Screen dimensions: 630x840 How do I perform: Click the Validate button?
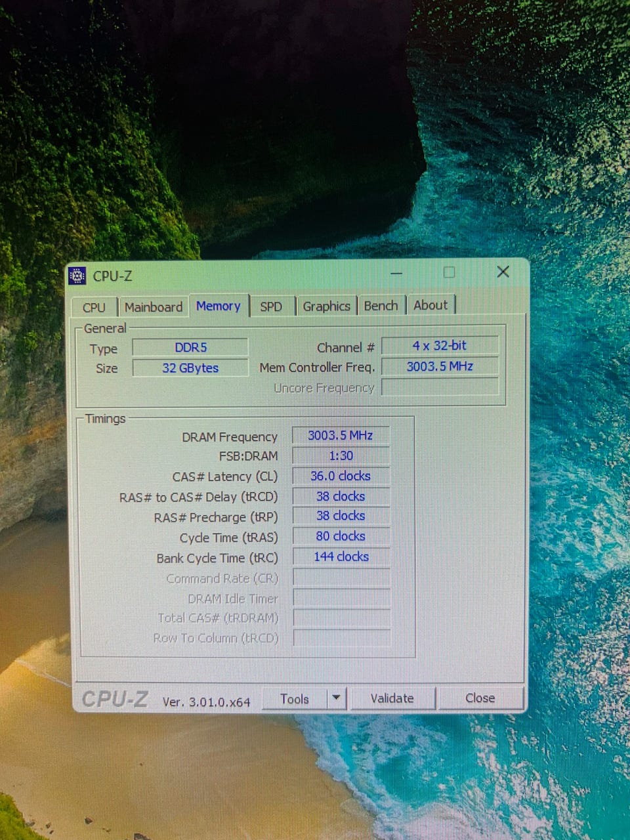[392, 698]
